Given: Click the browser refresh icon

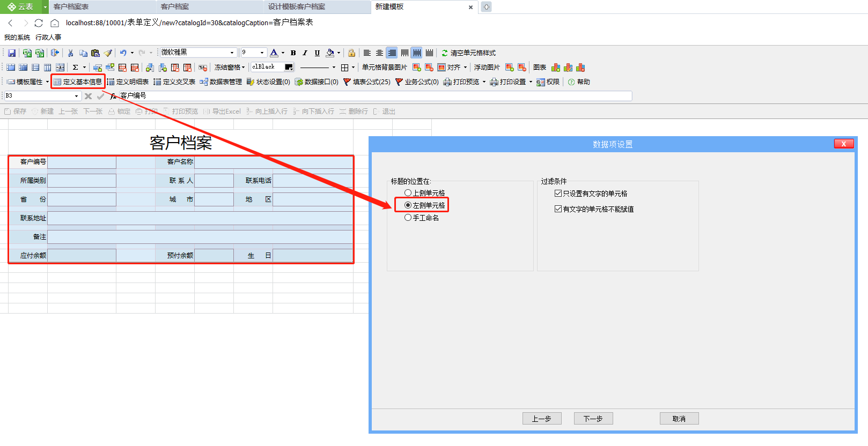Looking at the screenshot, I should 39,23.
